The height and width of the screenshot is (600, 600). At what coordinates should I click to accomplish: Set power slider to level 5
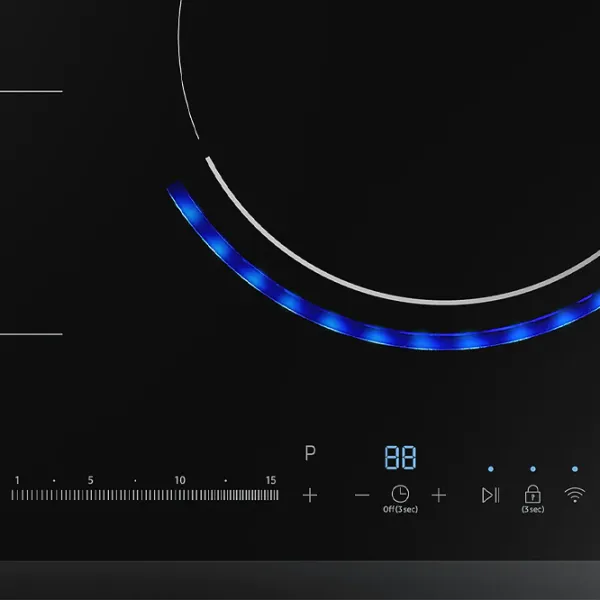[x=90, y=495]
